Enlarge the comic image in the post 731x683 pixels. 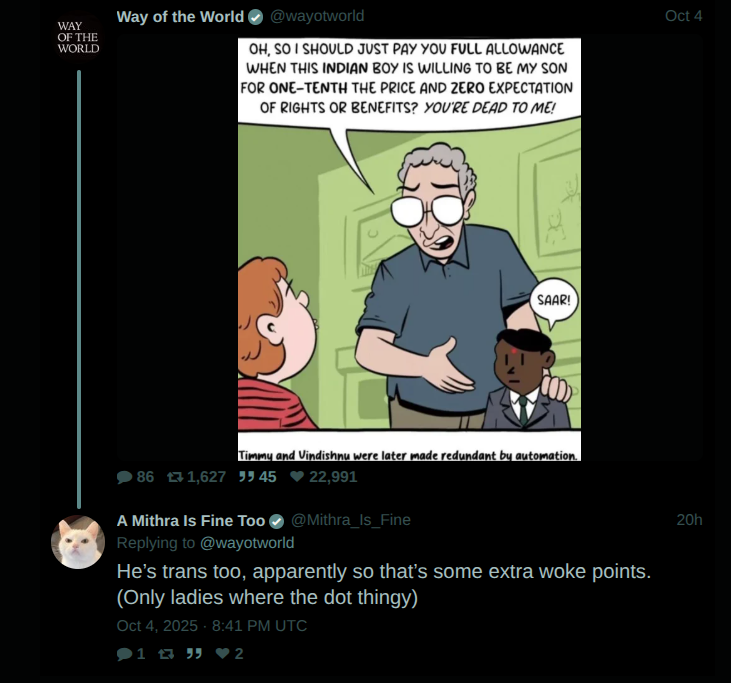click(x=409, y=249)
